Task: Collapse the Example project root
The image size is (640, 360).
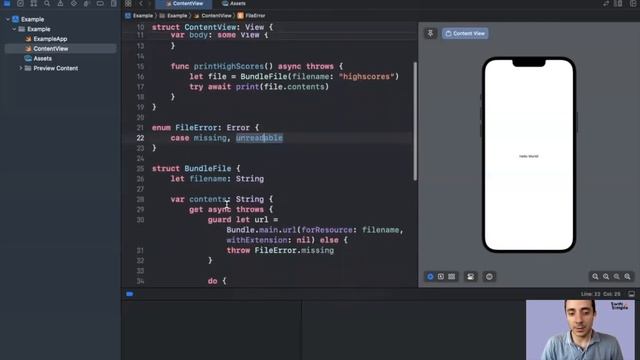Action: click(x=8, y=19)
